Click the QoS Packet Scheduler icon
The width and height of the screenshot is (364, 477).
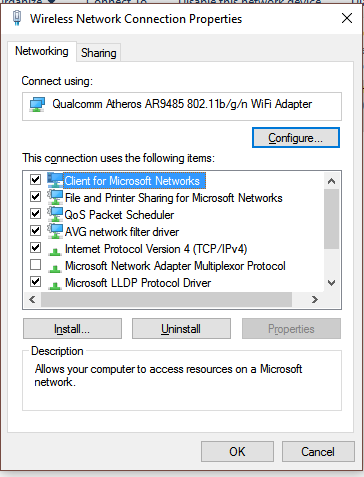(x=55, y=214)
